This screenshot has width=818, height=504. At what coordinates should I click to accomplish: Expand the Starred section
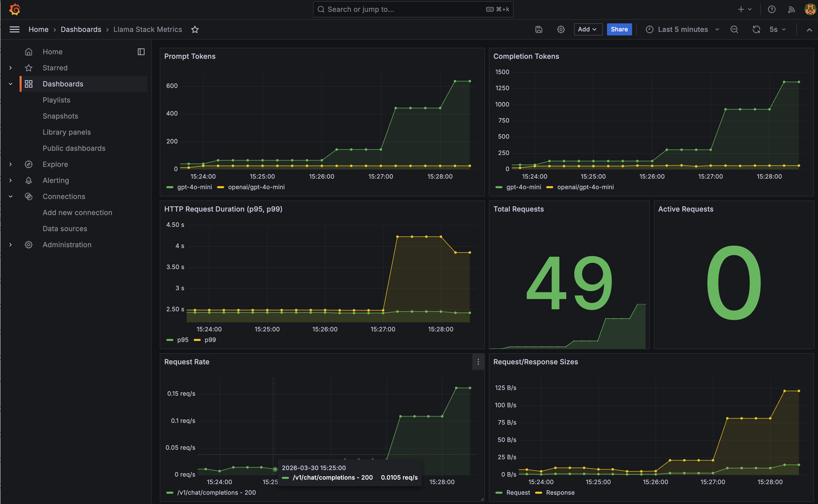(x=10, y=68)
